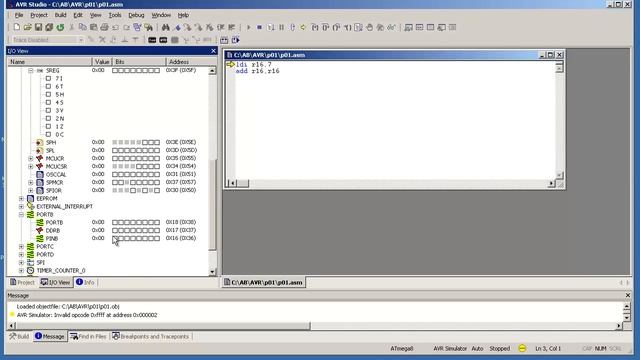
Task: Create a new file with the toolbar icon
Action: (16, 27)
